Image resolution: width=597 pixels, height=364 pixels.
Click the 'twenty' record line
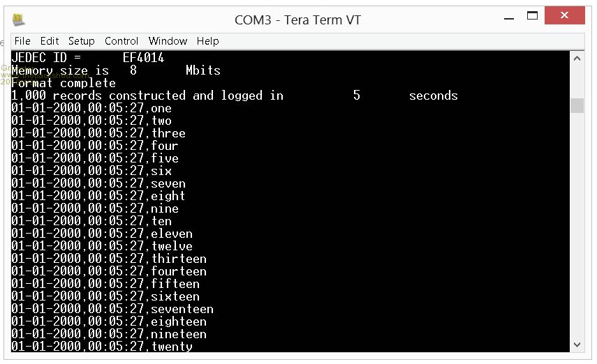[102, 346]
